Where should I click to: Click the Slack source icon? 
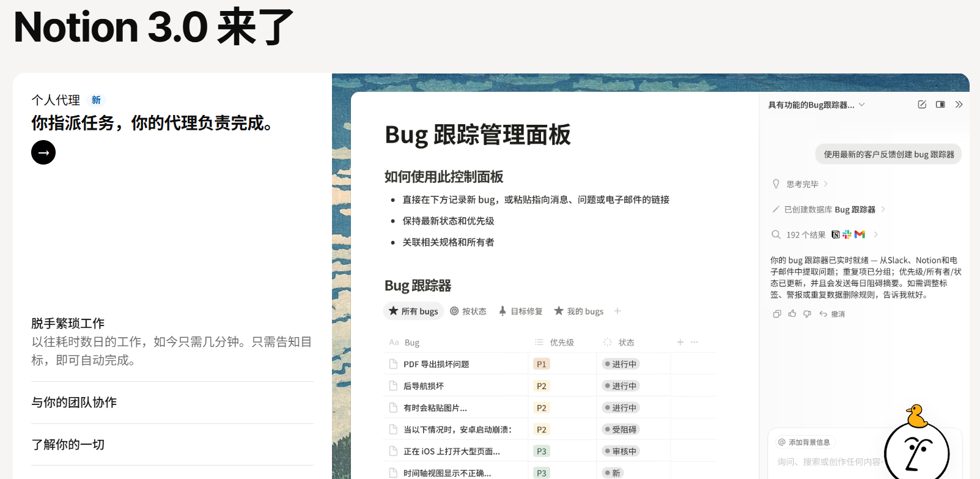847,234
